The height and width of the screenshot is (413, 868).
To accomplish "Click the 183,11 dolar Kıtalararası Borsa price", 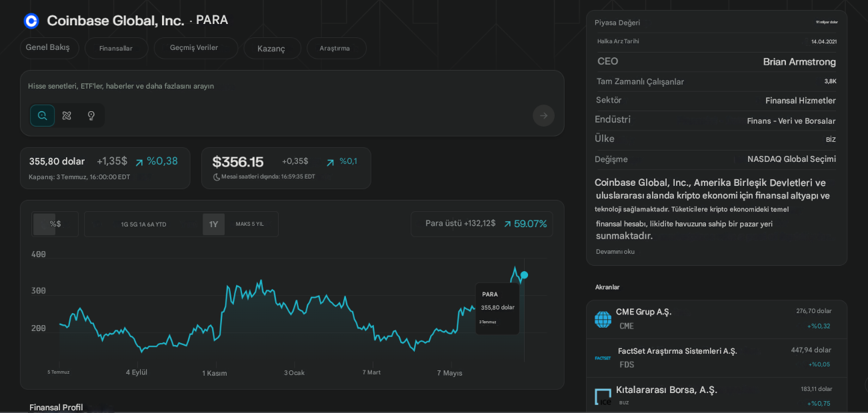I will click(817, 389).
